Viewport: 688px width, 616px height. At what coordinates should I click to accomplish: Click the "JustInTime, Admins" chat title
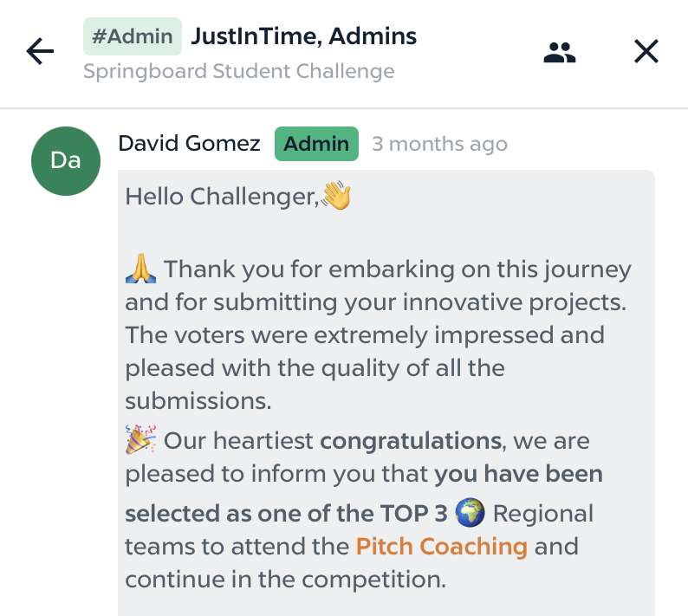303,36
